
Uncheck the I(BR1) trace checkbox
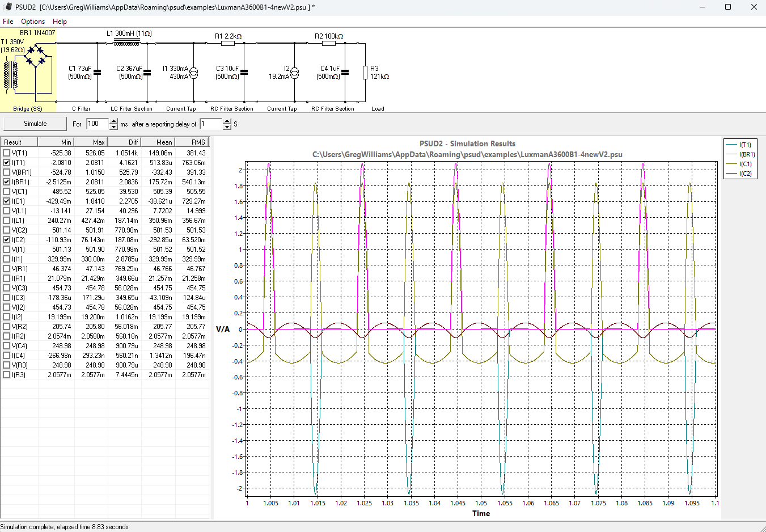(7, 182)
